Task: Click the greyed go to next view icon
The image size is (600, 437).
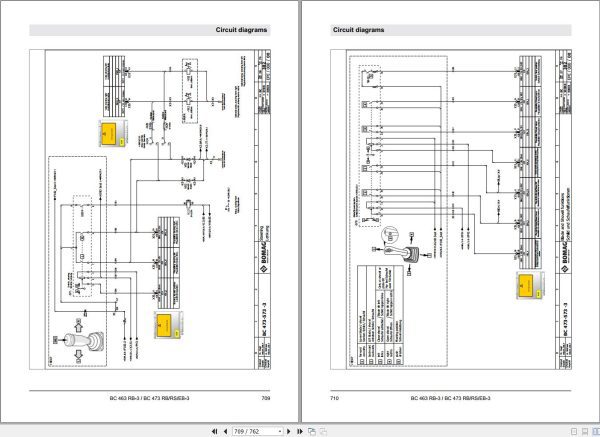Action: (323, 431)
